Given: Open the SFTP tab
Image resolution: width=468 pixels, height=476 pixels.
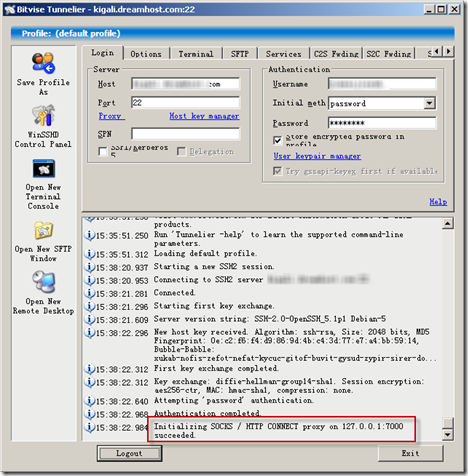Looking at the screenshot, I should tap(240, 54).
